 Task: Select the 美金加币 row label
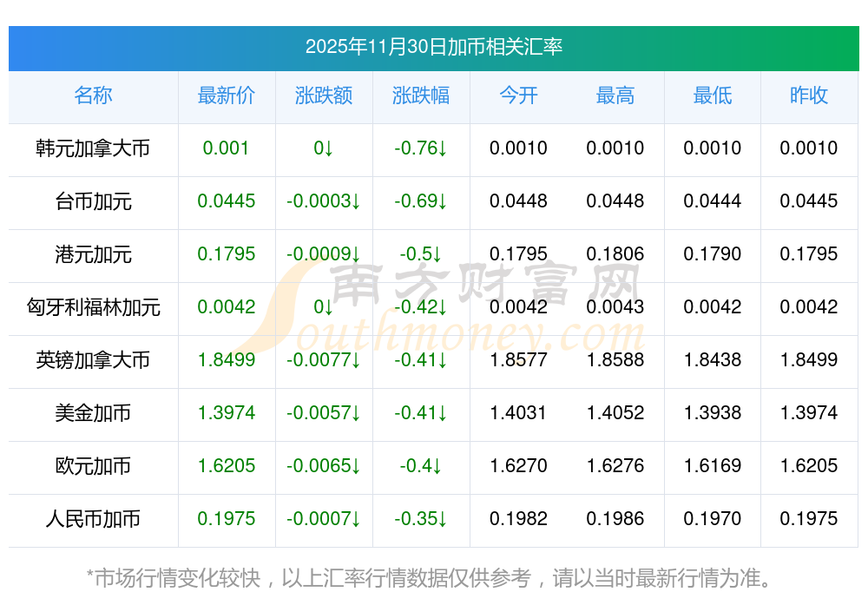pyautogui.click(x=93, y=413)
